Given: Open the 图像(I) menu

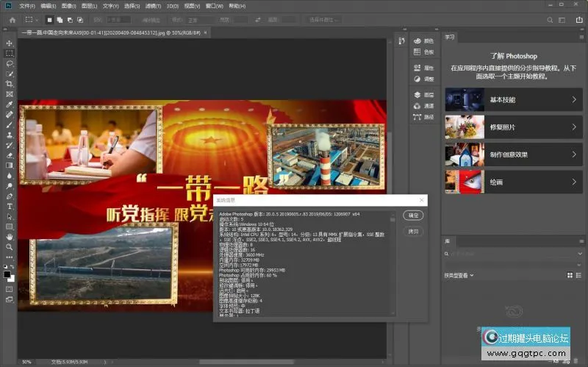Looking at the screenshot, I should pyautogui.click(x=68, y=6).
